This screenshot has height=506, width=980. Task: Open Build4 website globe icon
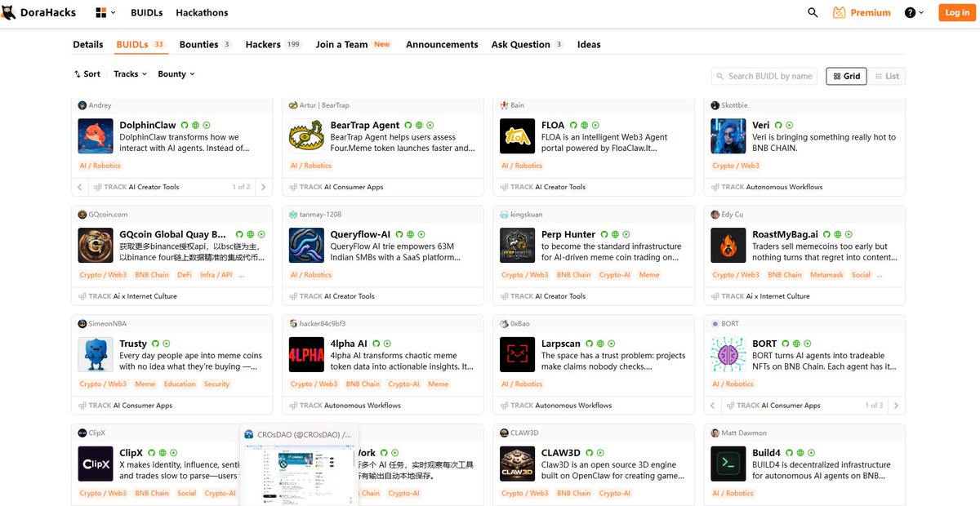click(800, 453)
